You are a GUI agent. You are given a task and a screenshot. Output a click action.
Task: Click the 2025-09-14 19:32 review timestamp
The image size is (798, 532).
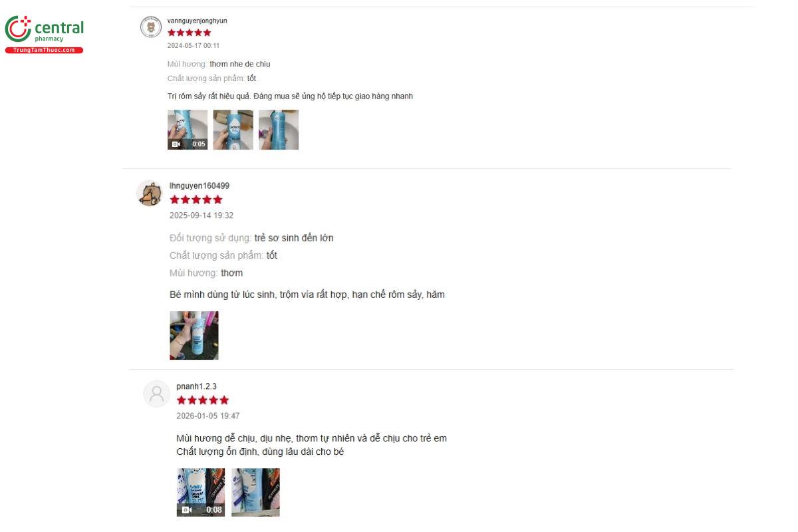click(201, 215)
